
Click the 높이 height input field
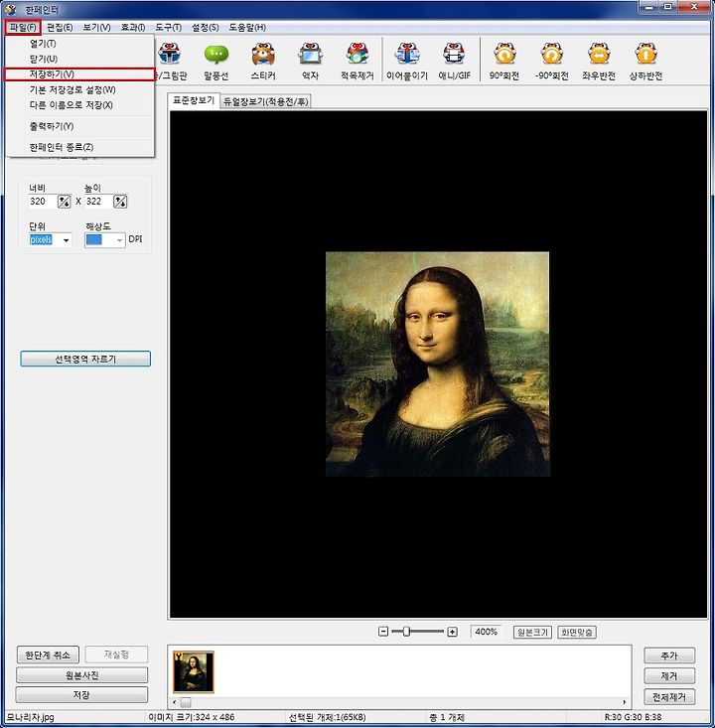click(99, 202)
